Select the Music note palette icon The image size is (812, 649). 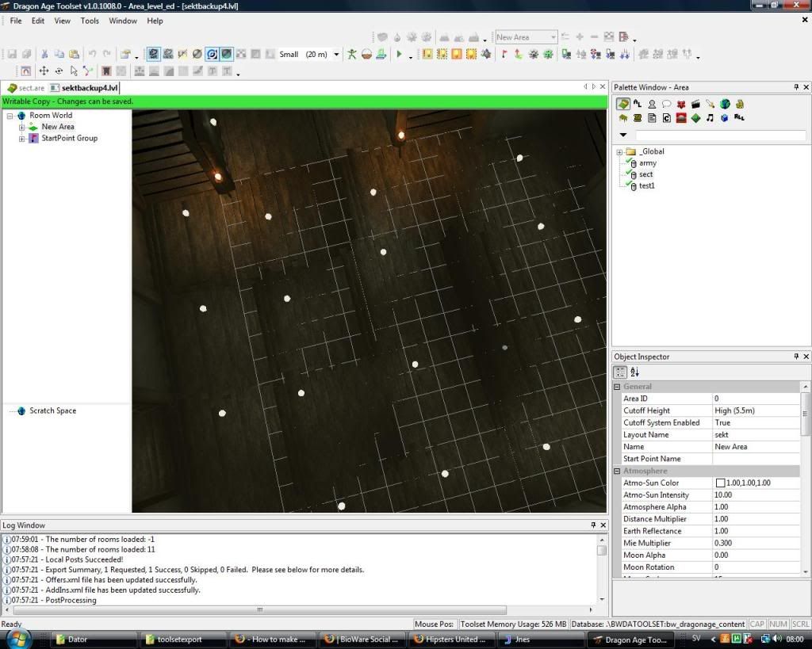pos(710,118)
